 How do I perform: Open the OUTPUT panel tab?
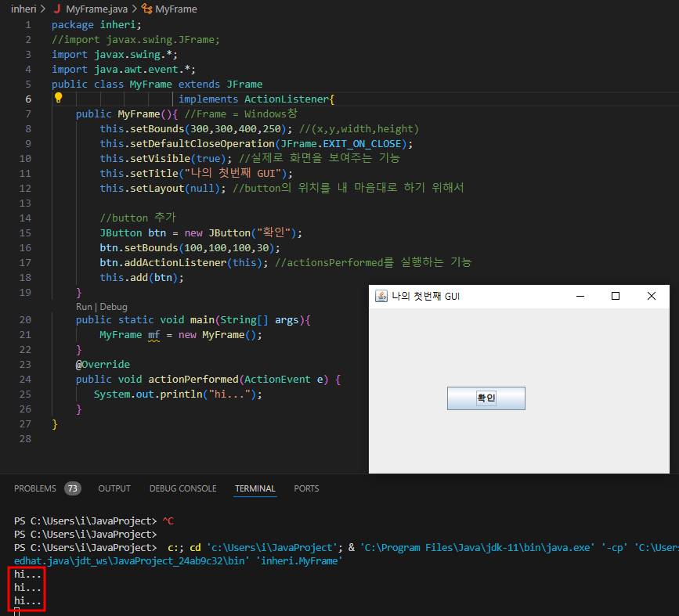tap(114, 488)
